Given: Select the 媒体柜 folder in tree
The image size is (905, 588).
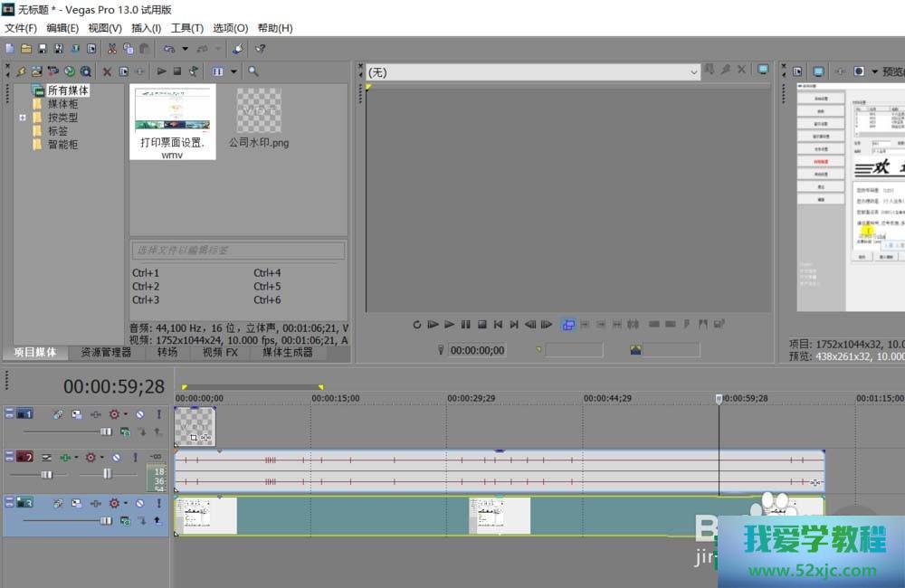Looking at the screenshot, I should point(62,104).
